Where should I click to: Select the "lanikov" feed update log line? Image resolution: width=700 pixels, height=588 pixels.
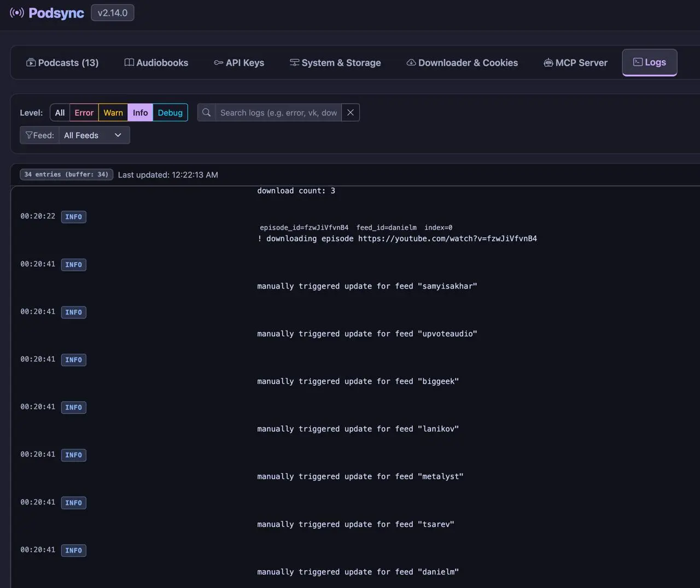[358, 428]
